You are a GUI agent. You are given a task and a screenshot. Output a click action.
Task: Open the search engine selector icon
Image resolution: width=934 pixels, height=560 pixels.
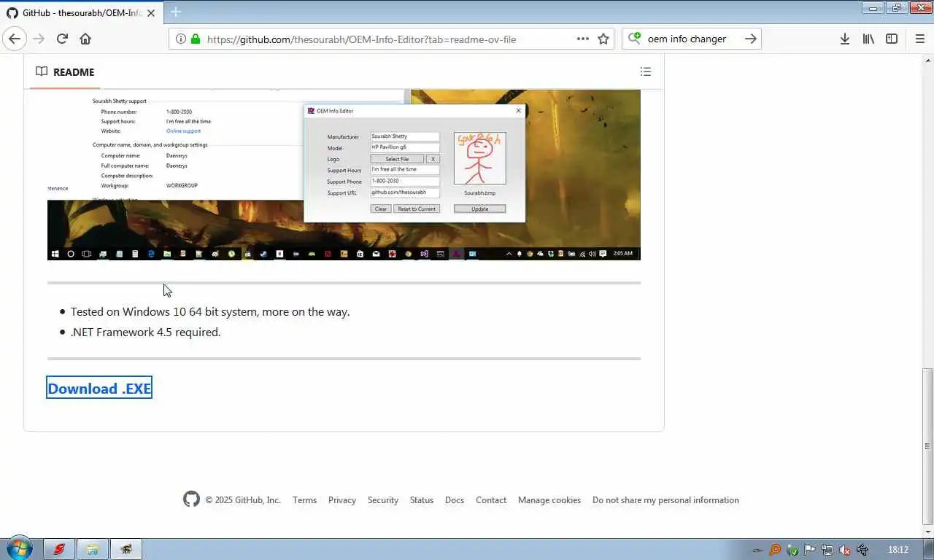pos(634,39)
